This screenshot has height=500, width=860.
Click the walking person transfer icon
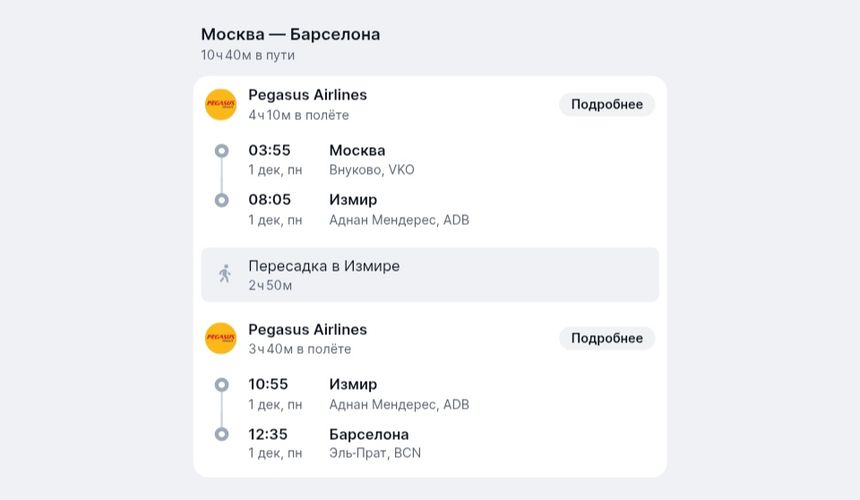click(x=225, y=274)
